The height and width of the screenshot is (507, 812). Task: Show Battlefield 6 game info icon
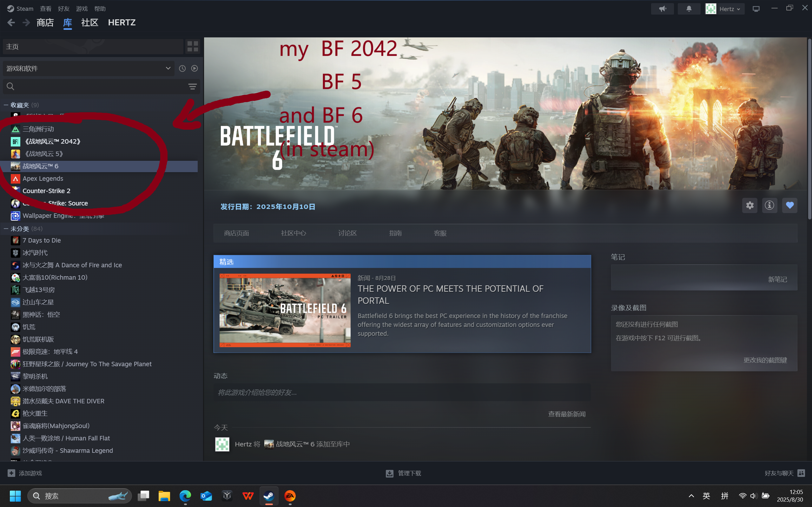pyautogui.click(x=769, y=205)
